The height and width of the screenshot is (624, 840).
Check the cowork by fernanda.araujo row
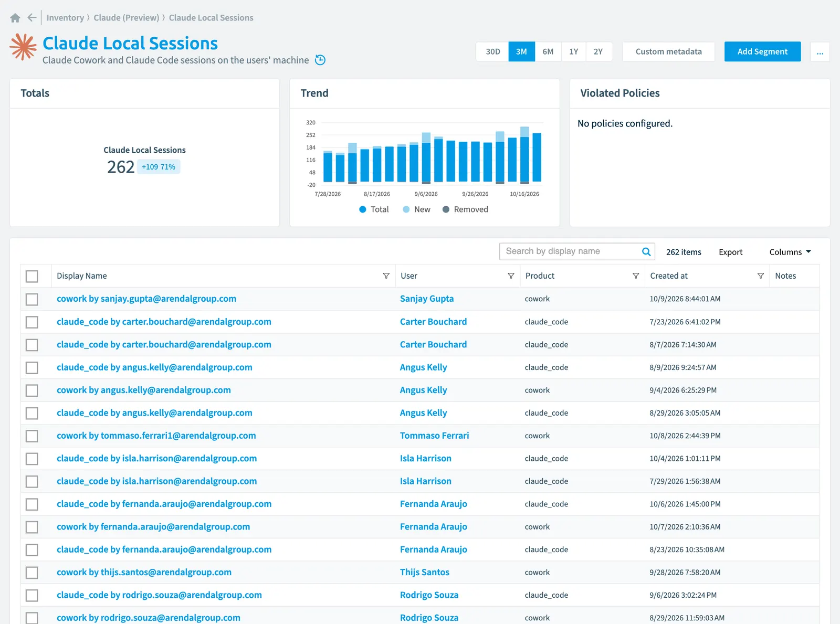[32, 527]
